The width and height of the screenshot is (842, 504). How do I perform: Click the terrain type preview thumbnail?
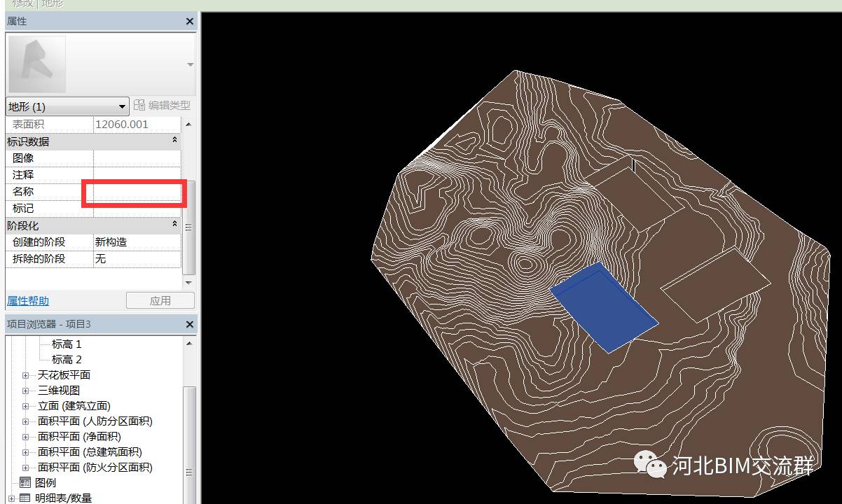pos(36,64)
